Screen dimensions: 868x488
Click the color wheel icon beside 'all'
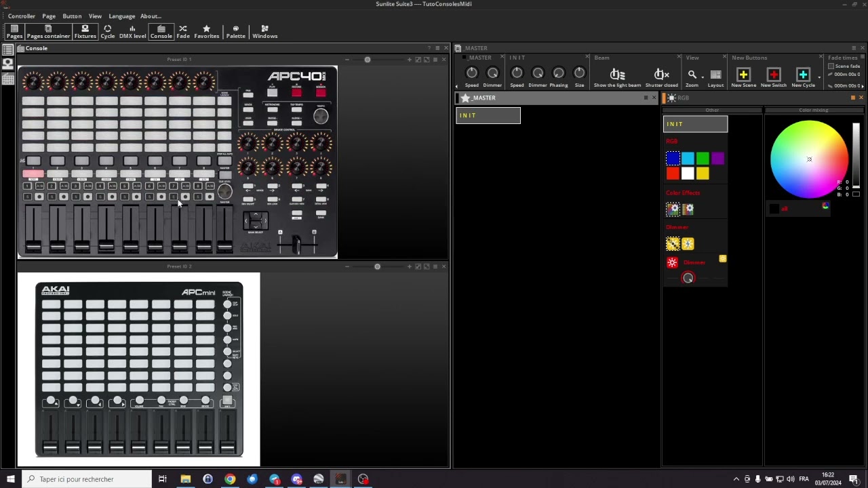[x=825, y=206]
